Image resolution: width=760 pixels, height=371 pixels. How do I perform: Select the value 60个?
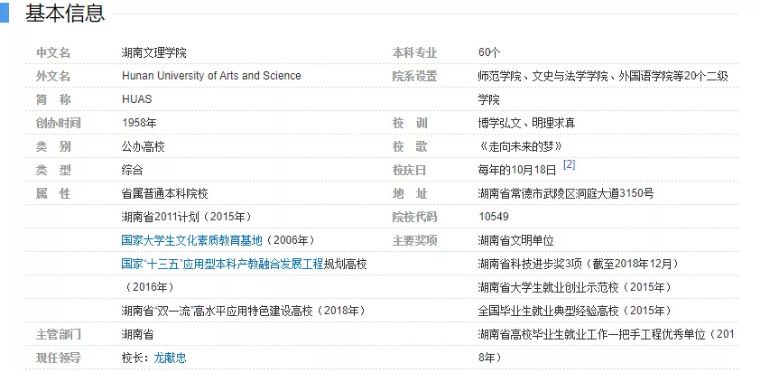click(489, 53)
